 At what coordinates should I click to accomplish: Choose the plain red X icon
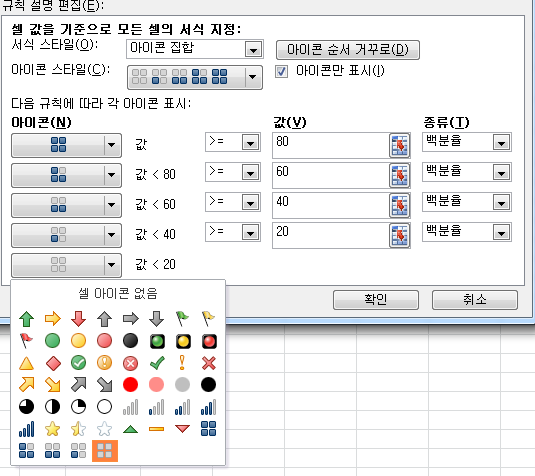click(x=208, y=363)
